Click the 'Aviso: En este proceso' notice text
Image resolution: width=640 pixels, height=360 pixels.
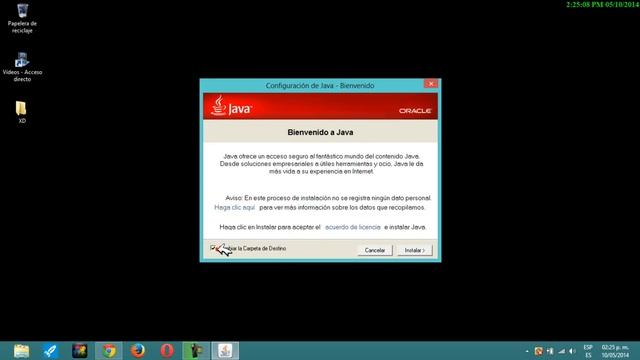pos(328,198)
